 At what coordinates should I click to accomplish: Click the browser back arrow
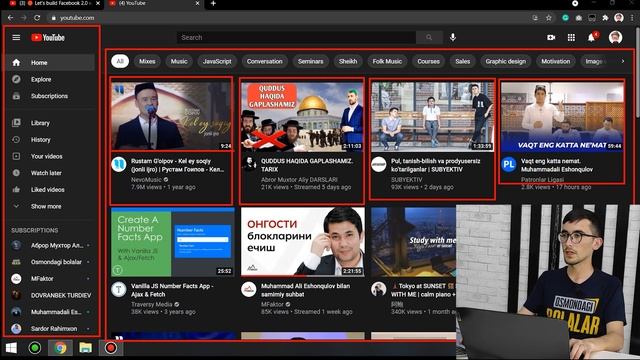coord(10,18)
